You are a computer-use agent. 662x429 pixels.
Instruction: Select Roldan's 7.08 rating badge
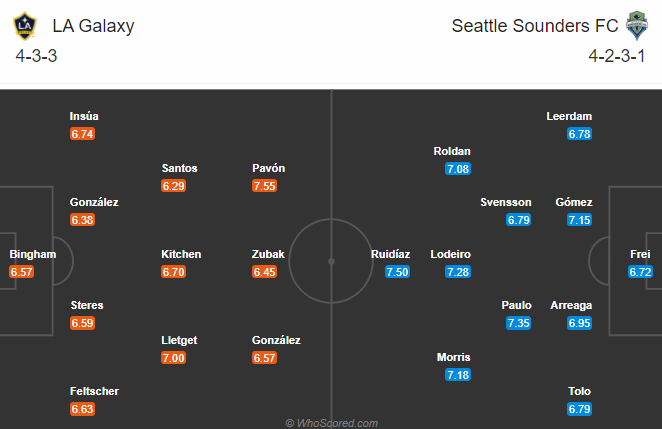tap(458, 169)
